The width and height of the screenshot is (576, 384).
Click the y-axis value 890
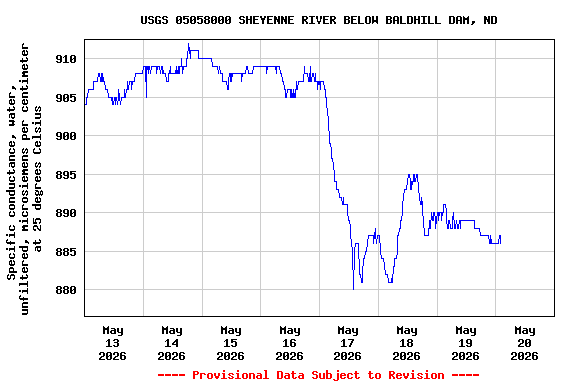click(66, 213)
